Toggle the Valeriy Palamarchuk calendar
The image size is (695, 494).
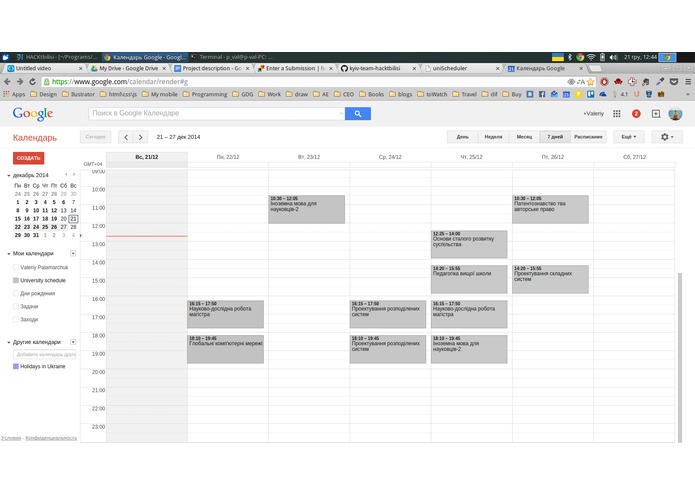click(x=16, y=267)
